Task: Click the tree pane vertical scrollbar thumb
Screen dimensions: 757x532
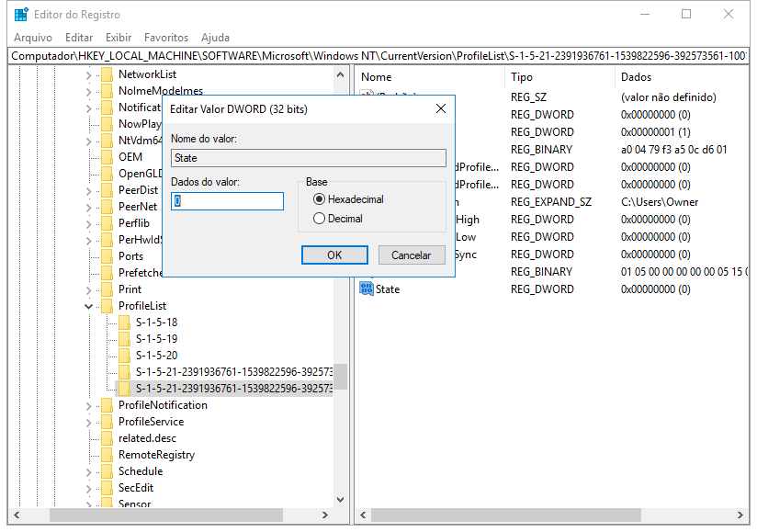Action: (340, 377)
